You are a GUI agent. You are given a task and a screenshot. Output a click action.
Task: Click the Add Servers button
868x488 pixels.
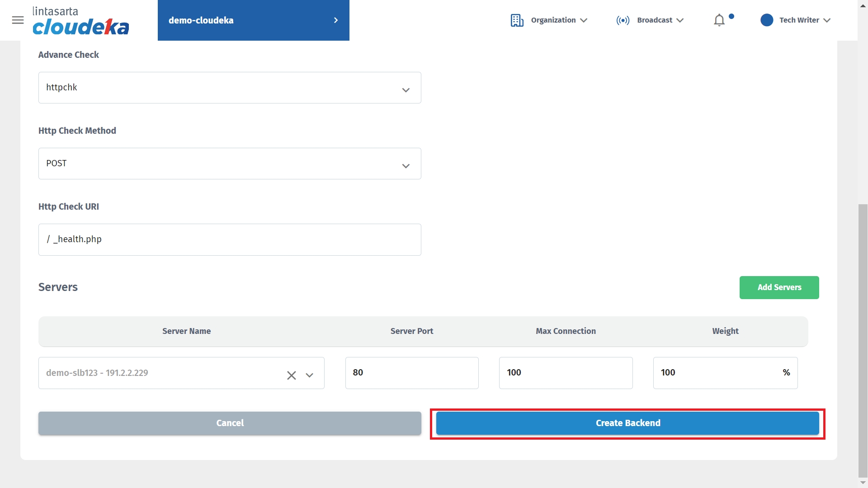(779, 287)
